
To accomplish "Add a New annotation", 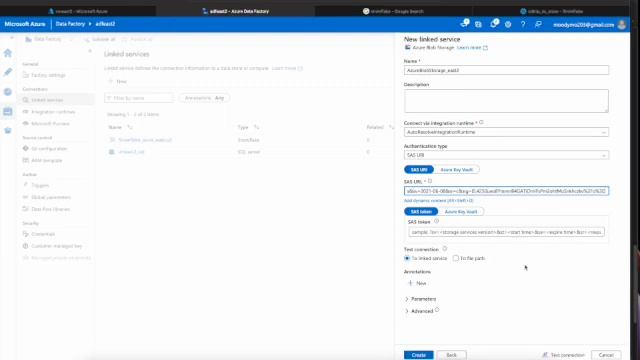I will [417, 283].
